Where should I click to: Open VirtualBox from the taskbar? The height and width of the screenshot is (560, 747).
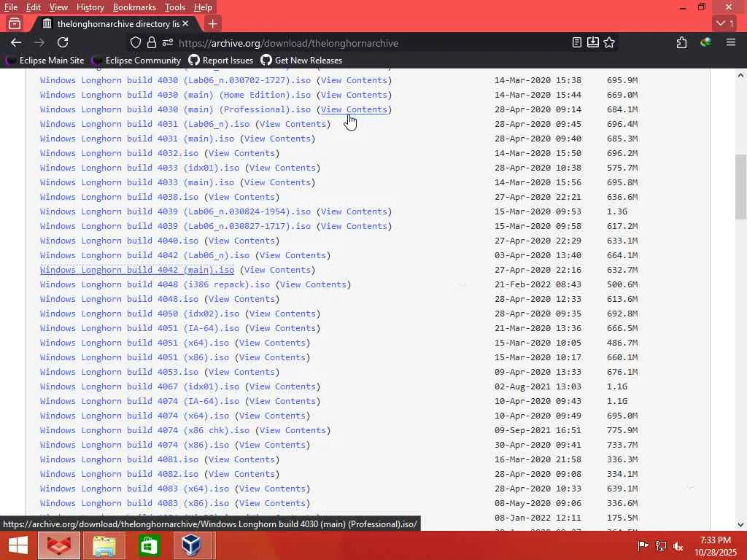(192, 545)
